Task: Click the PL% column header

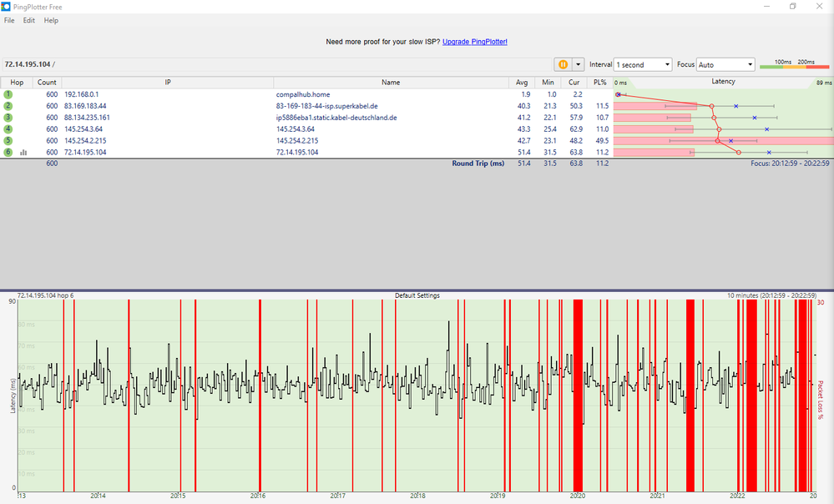Action: [x=599, y=83]
